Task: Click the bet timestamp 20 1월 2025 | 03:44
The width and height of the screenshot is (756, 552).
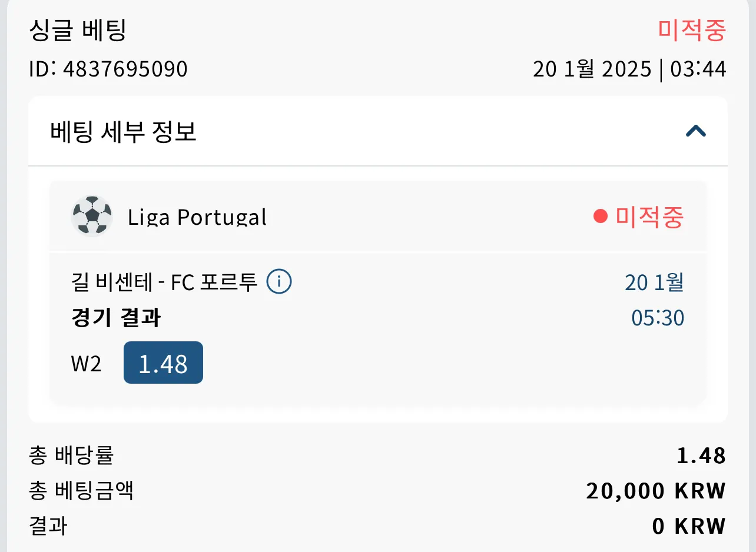Action: tap(629, 69)
